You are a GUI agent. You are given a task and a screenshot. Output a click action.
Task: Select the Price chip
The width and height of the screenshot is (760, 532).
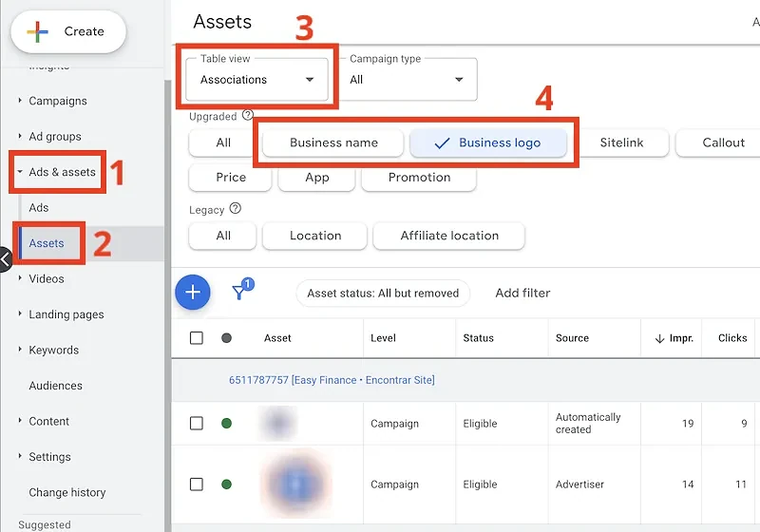coord(230,178)
